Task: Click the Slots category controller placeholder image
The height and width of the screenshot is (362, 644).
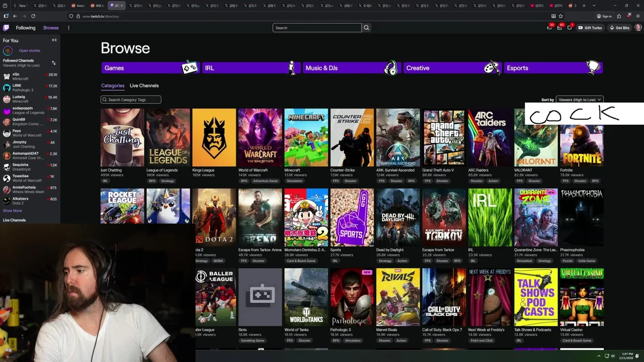Action: [260, 297]
